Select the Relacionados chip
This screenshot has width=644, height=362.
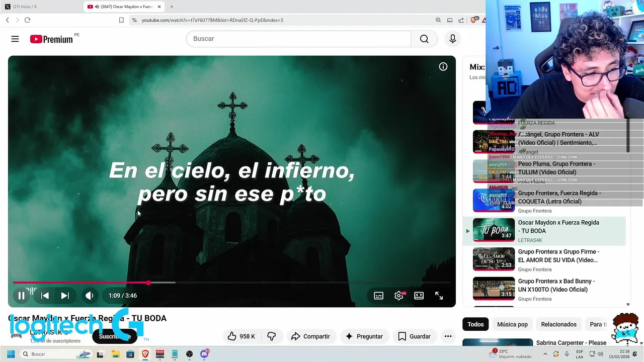(558, 324)
